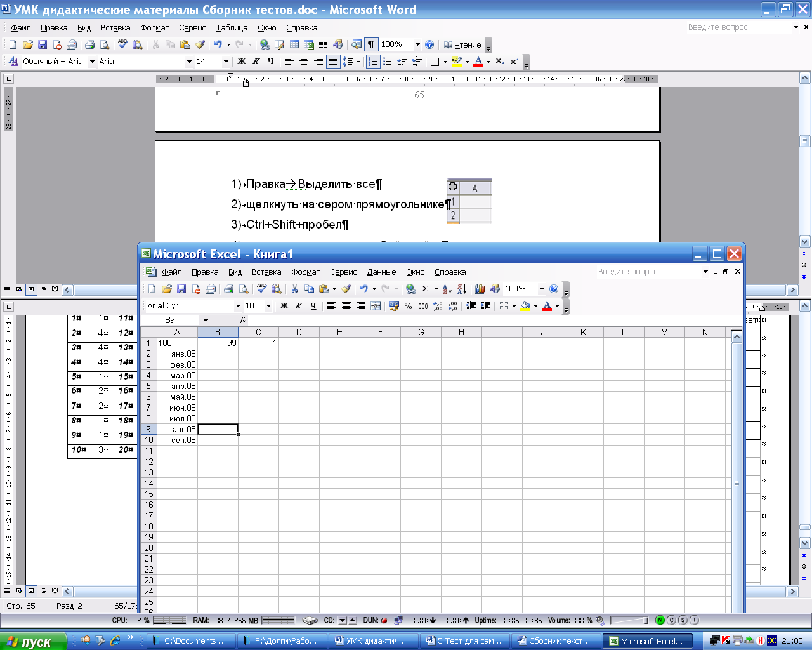Click Merge and Center icon in Excel
The width and height of the screenshot is (812, 650).
(376, 306)
